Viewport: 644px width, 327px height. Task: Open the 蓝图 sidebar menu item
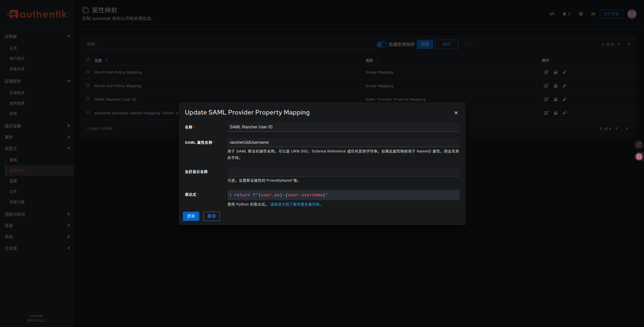pos(13,181)
